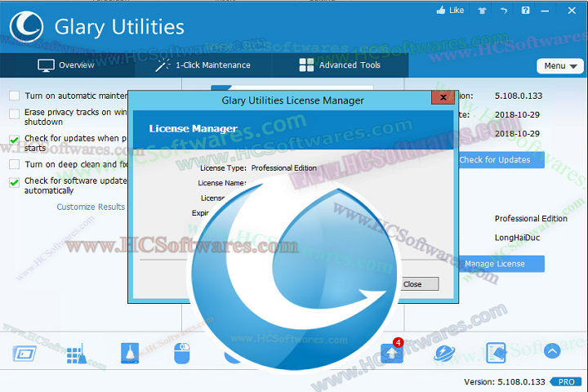Close License Manager dialog with red X
Screen dimensions: 588x392
point(443,97)
